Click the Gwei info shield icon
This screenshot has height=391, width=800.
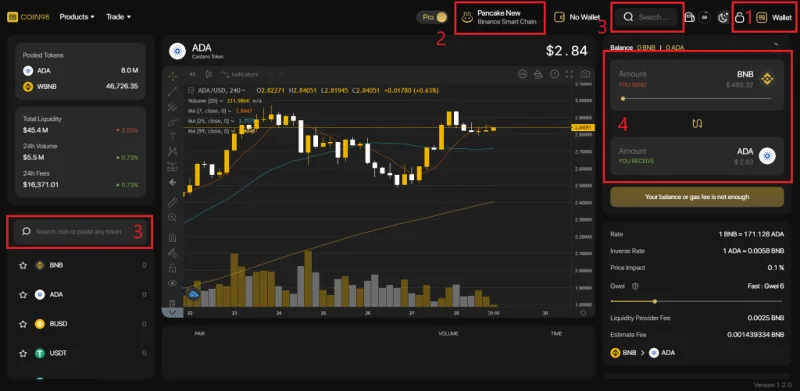635,286
